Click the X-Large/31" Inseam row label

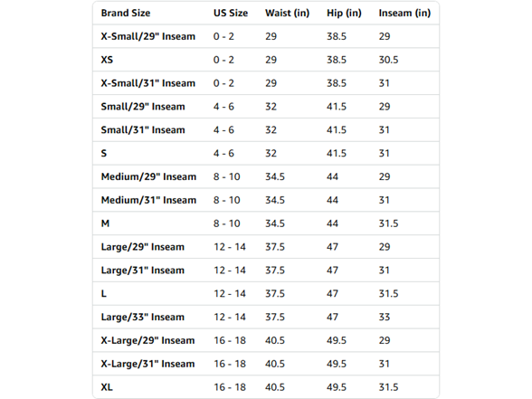[x=147, y=364]
